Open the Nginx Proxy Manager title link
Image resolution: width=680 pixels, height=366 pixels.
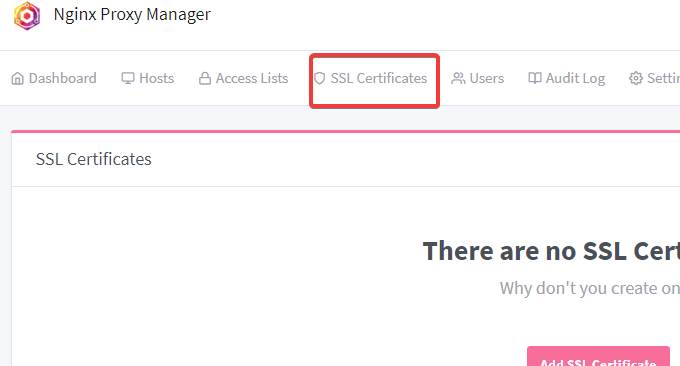pyautogui.click(x=132, y=15)
